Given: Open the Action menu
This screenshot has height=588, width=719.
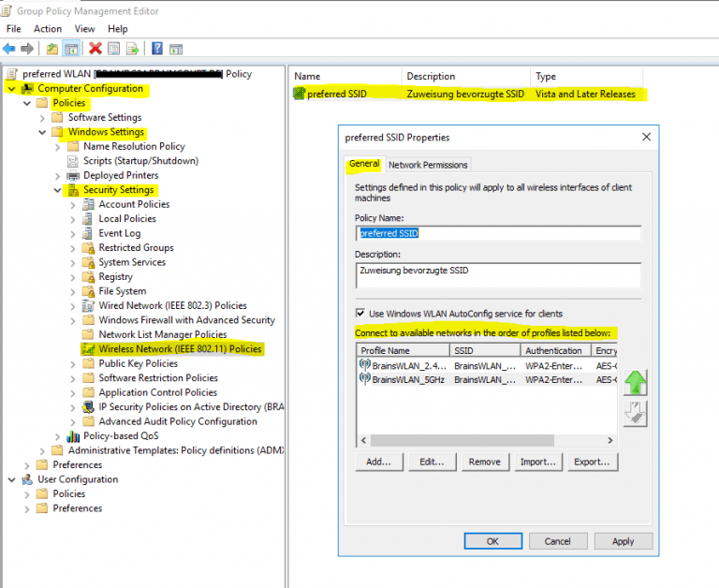Looking at the screenshot, I should [48, 29].
